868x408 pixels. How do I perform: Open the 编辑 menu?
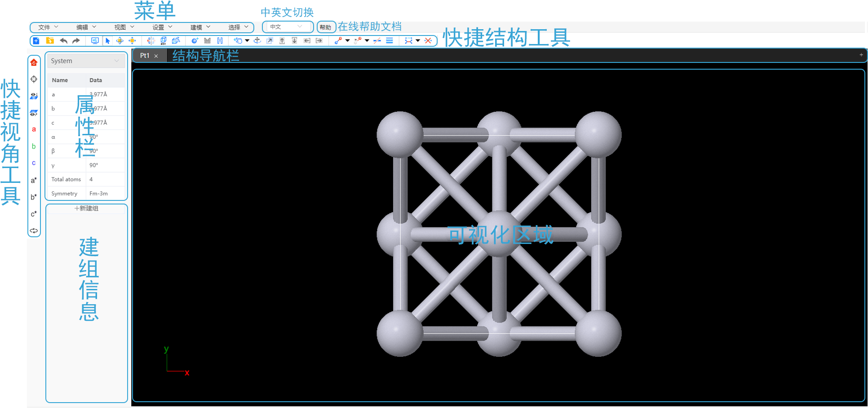pos(86,27)
